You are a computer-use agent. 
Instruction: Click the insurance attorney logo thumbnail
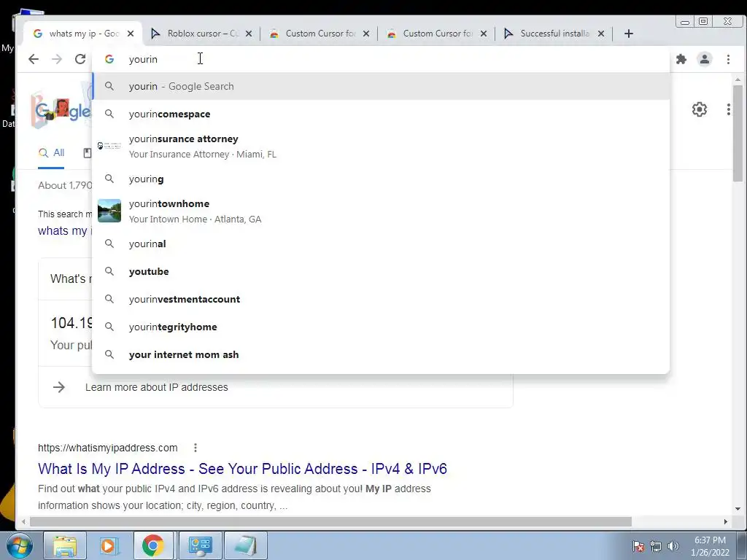point(109,146)
